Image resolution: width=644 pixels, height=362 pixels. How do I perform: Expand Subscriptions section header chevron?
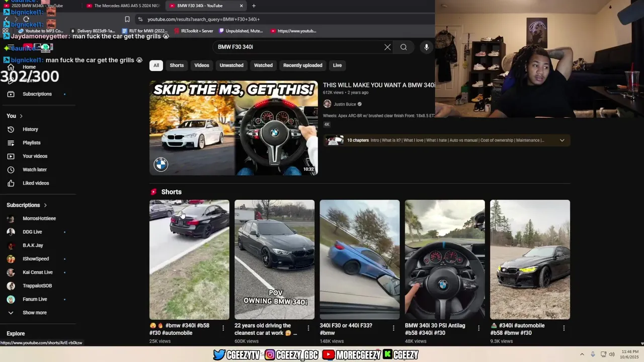click(x=45, y=205)
